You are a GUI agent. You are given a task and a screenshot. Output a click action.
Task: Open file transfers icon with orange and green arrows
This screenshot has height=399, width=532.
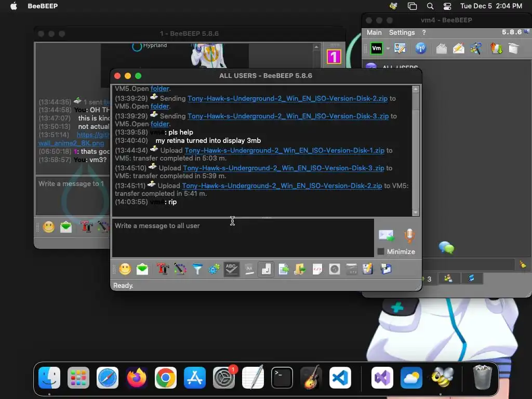(x=496, y=48)
